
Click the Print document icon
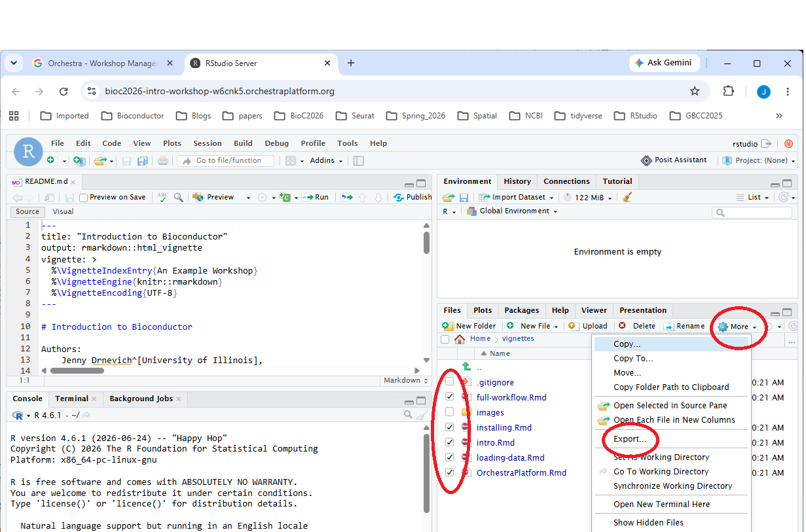pyautogui.click(x=163, y=160)
